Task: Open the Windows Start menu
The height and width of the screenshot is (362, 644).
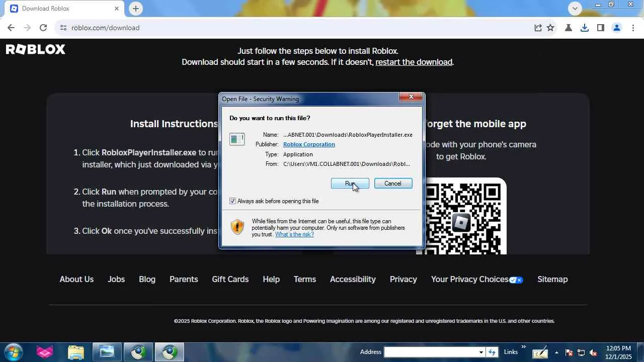Action: click(x=13, y=352)
